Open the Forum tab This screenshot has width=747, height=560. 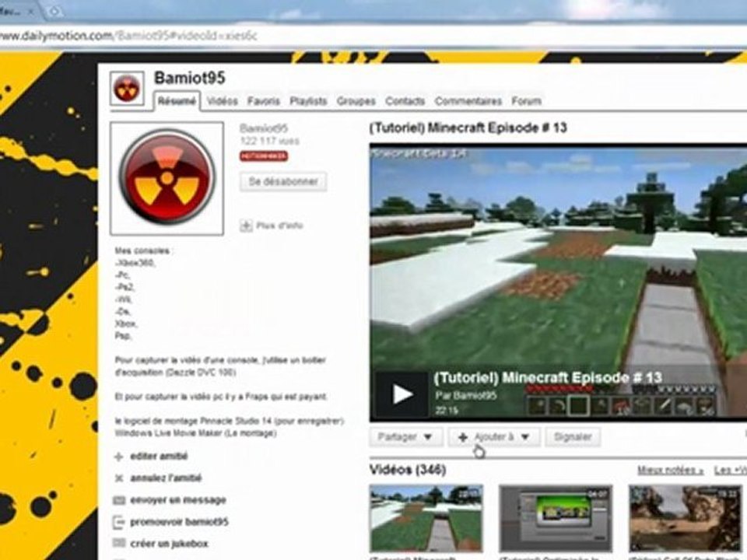click(x=527, y=101)
